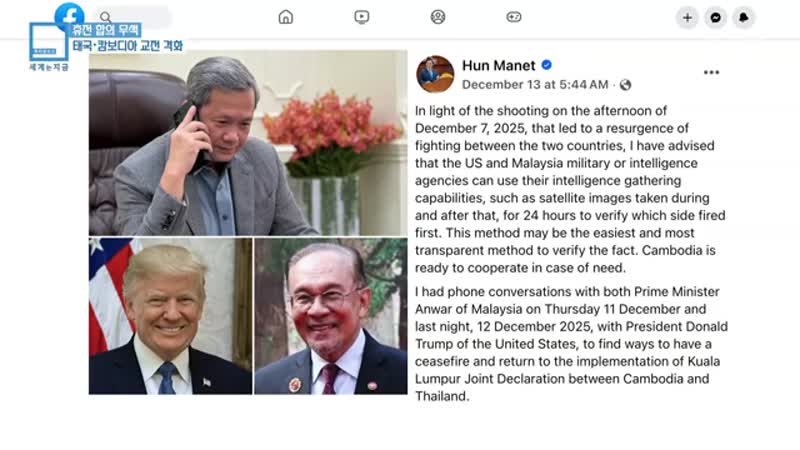
Task: Click the Hun Manet profile picture
Action: (x=435, y=74)
